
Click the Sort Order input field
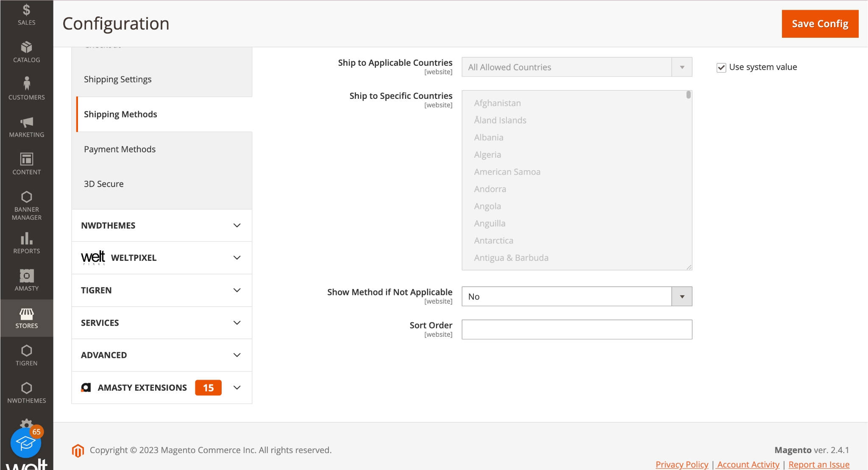click(x=576, y=330)
